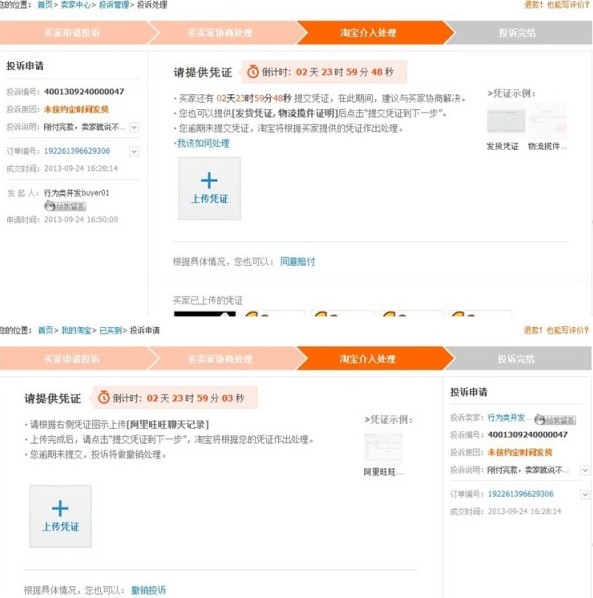This screenshot has height=598, width=593.
Task: Open 已买到 in the breadcrumb
Action: 111,330
